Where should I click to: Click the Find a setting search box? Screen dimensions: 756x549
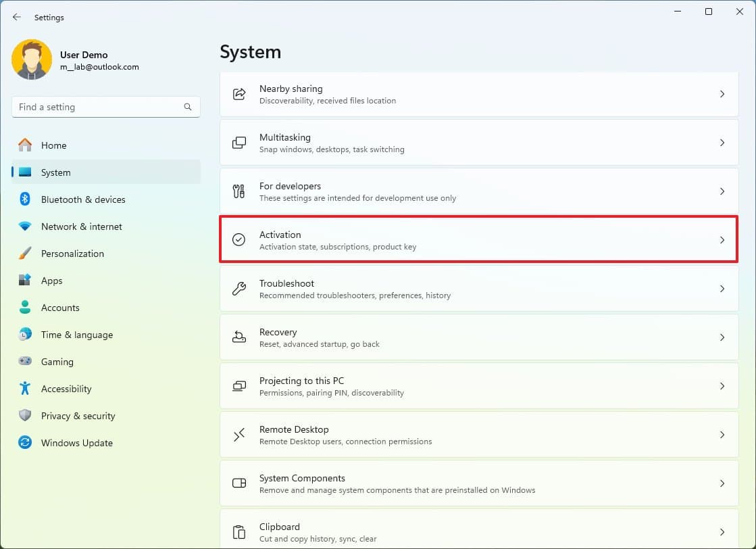coord(98,107)
